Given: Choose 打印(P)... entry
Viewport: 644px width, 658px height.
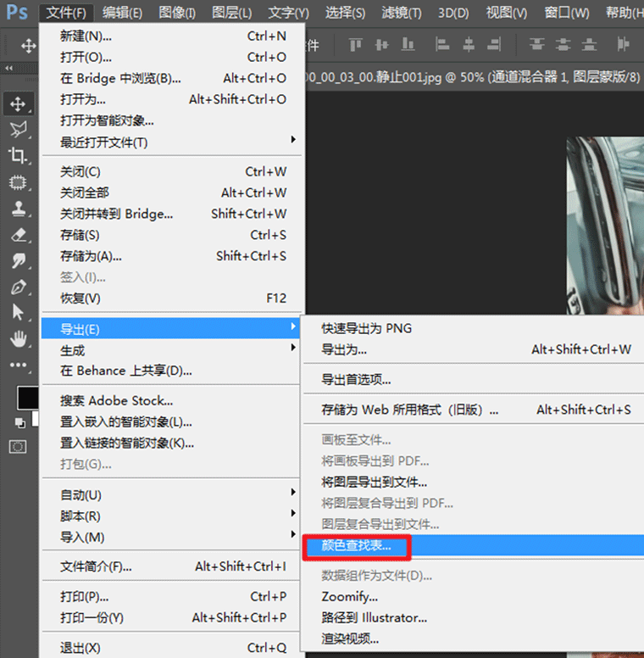Looking at the screenshot, I should coord(171,596).
